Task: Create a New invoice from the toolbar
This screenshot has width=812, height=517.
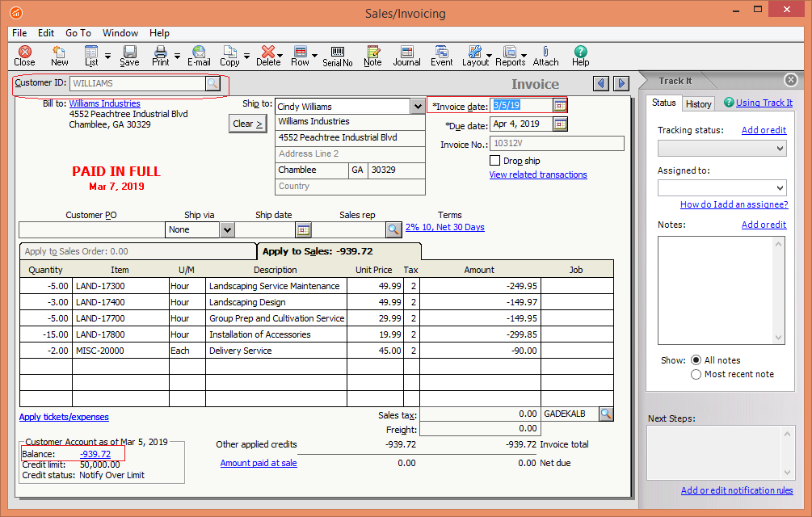Action: [59, 56]
